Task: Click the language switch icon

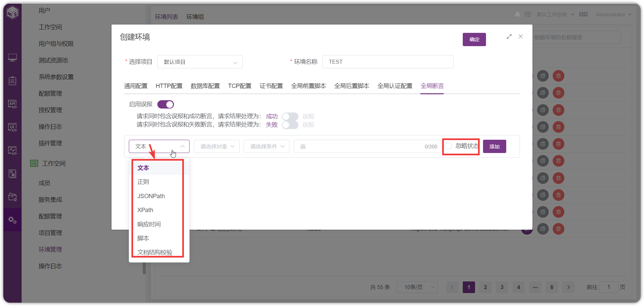Action: click(x=583, y=14)
